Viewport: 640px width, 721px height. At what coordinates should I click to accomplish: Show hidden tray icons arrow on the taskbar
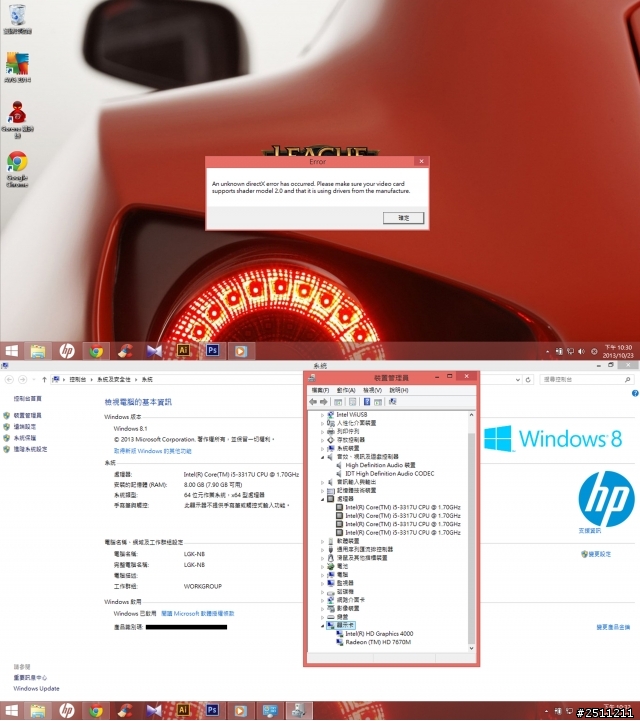coord(547,352)
